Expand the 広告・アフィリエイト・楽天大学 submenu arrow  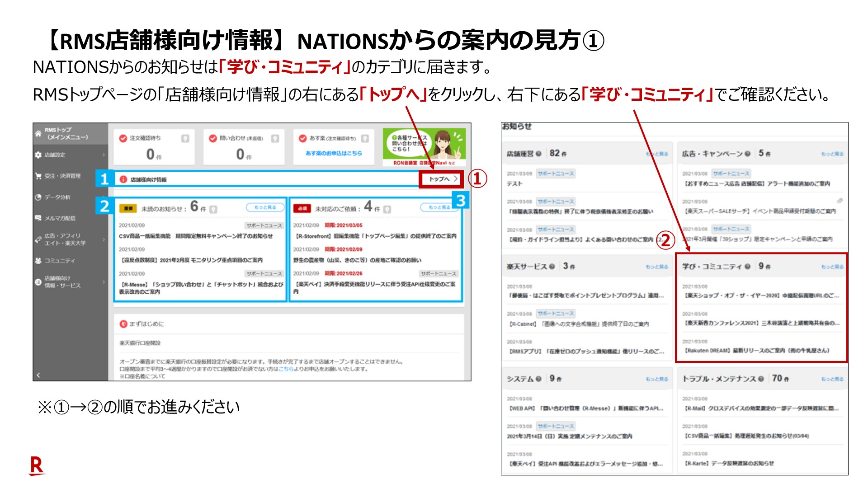coord(104,239)
